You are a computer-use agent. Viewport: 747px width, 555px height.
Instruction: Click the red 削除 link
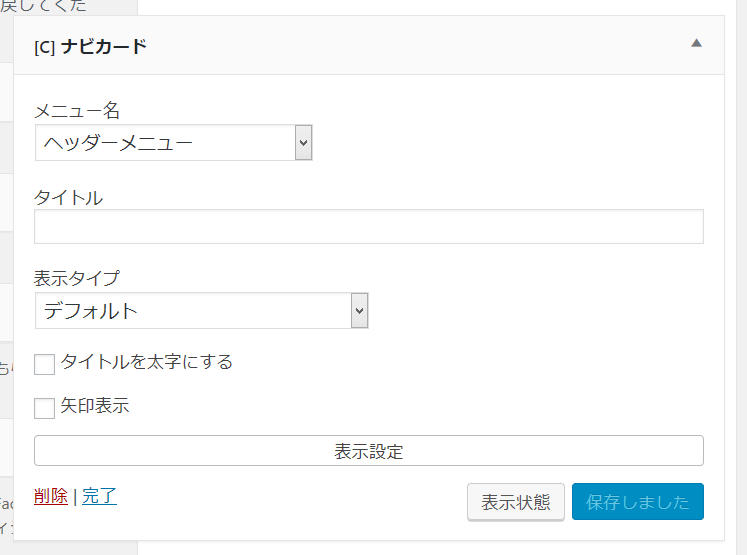click(50, 496)
